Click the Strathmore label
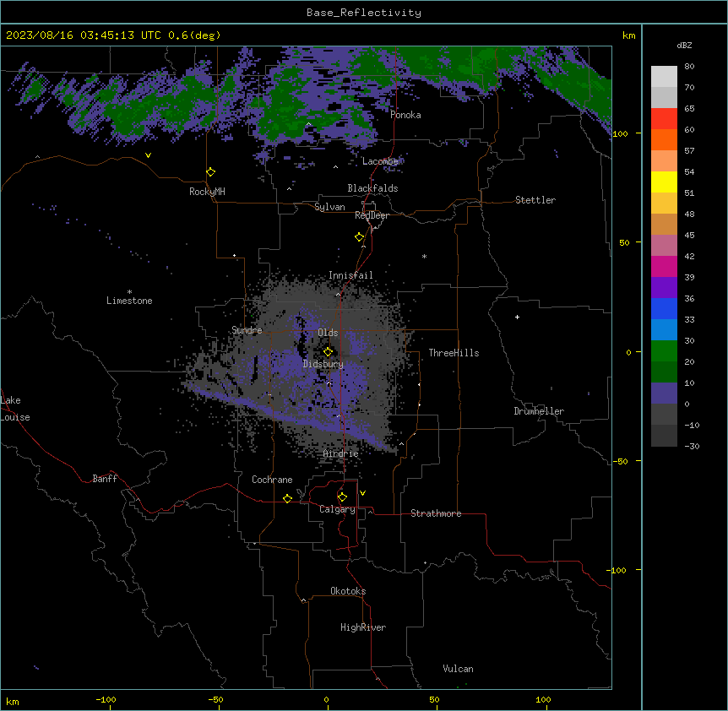 pyautogui.click(x=436, y=513)
